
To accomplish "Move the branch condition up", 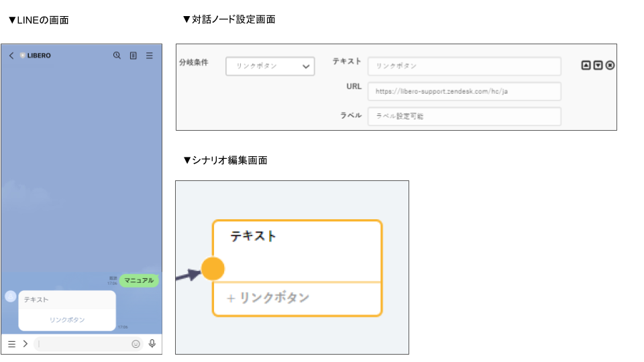I will pos(586,65).
